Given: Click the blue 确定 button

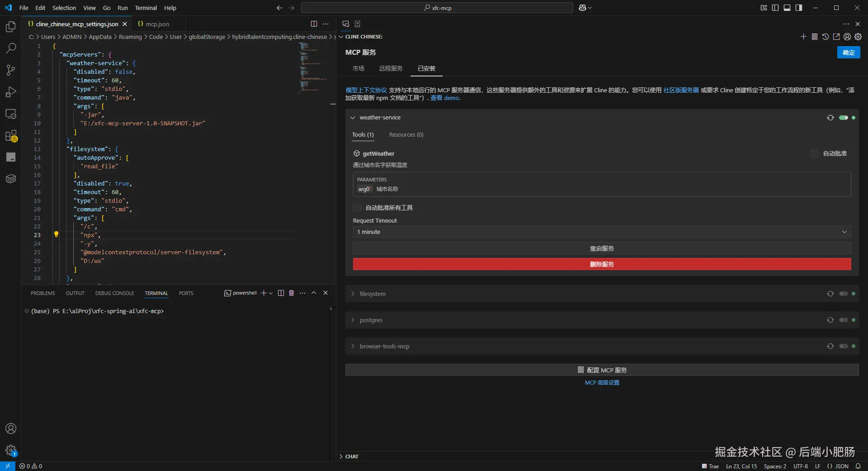Looking at the screenshot, I should pyautogui.click(x=849, y=52).
